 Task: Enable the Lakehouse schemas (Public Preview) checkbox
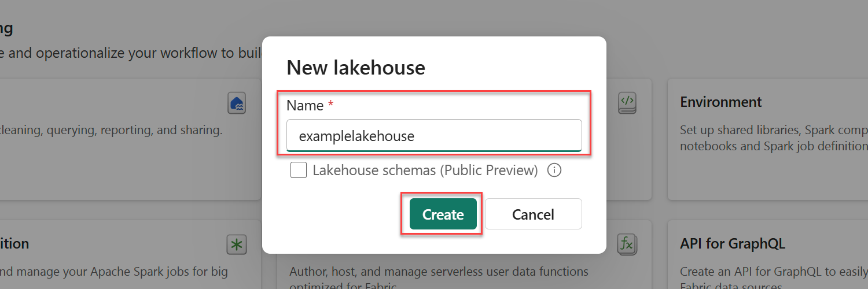pyautogui.click(x=299, y=171)
